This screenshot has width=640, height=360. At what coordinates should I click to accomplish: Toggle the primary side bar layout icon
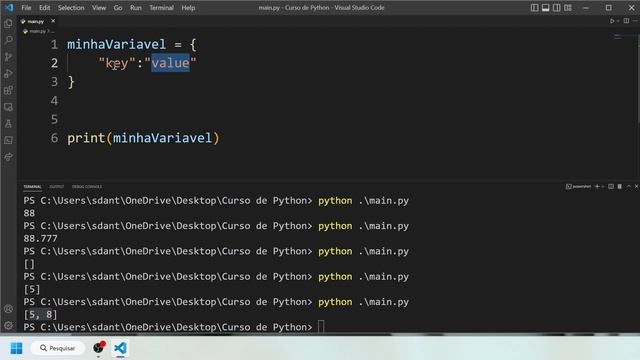tap(534, 8)
